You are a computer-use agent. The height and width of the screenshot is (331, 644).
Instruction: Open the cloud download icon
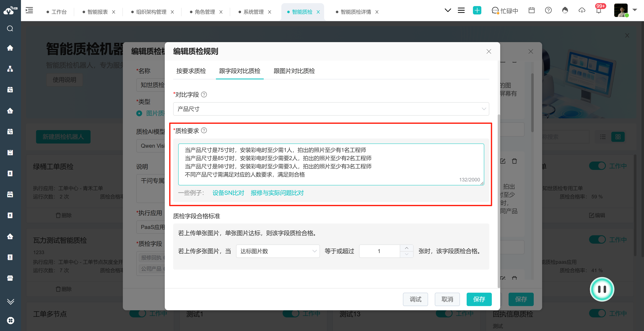[x=582, y=10]
